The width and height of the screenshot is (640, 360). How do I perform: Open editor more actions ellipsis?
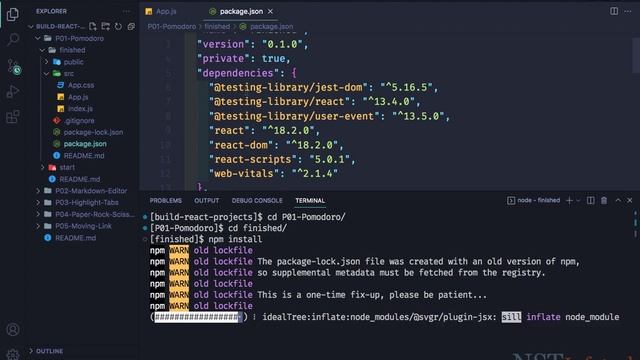click(628, 11)
